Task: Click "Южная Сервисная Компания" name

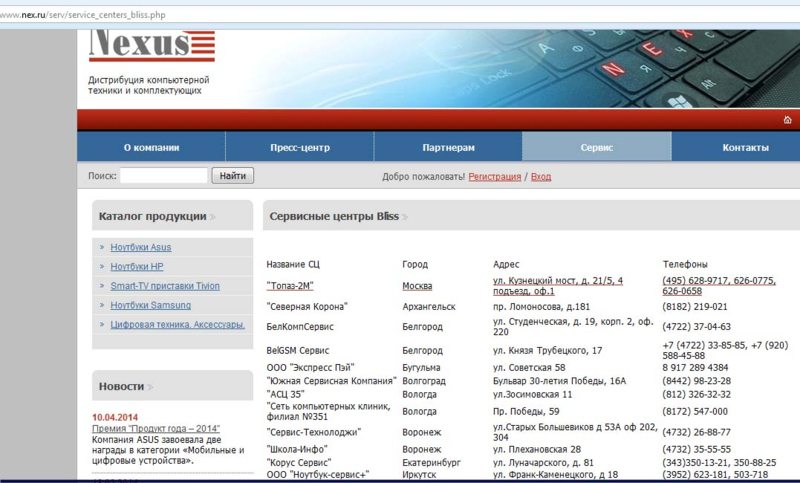Action: point(331,380)
